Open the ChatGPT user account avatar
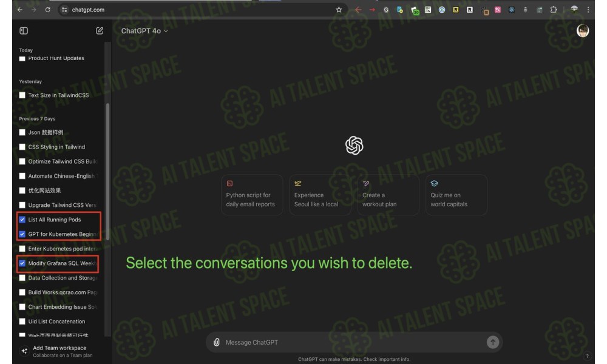Viewport: 607px width, 364px height. [583, 30]
